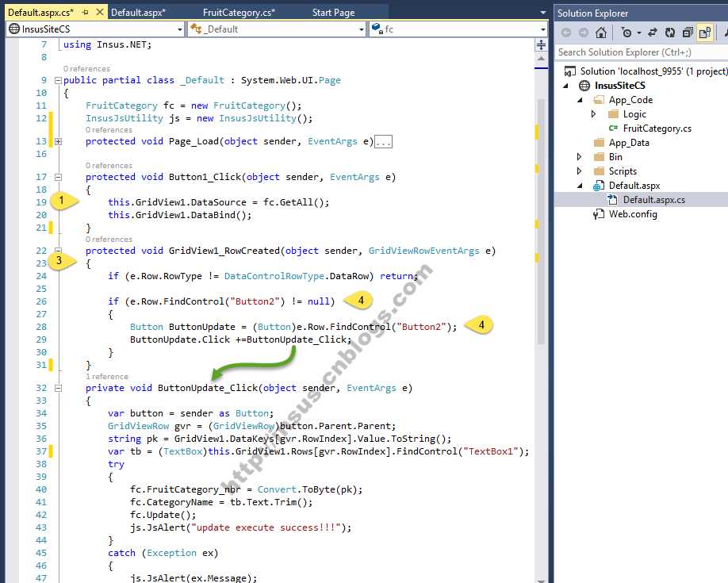Click the editor scrollbar up arrow
This screenshot has width=728, height=583.
click(x=542, y=59)
